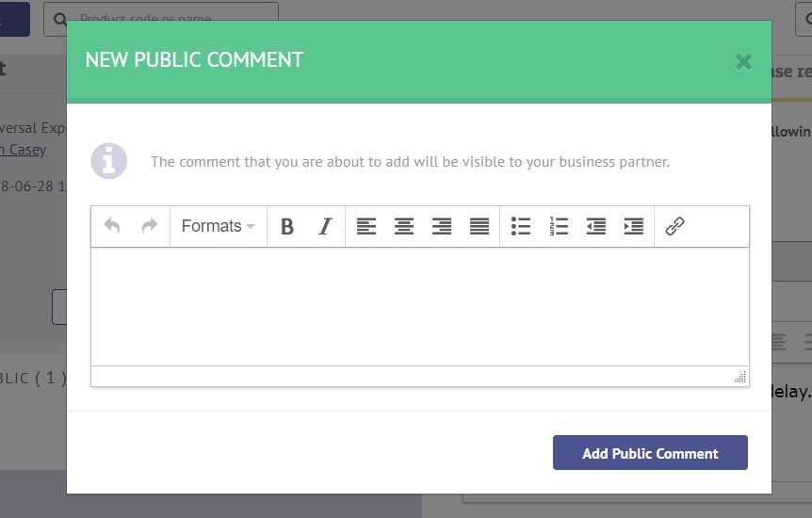
Task: Click inside the comment text area
Action: [420, 307]
